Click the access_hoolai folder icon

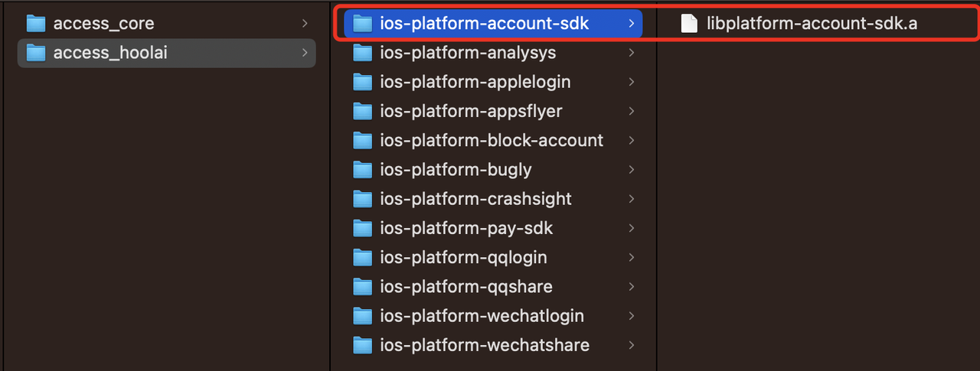[x=36, y=53]
